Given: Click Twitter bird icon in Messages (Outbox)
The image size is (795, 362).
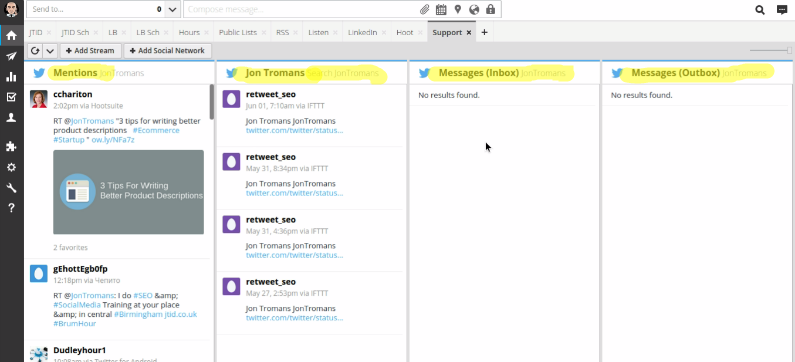Looking at the screenshot, I should (x=617, y=73).
